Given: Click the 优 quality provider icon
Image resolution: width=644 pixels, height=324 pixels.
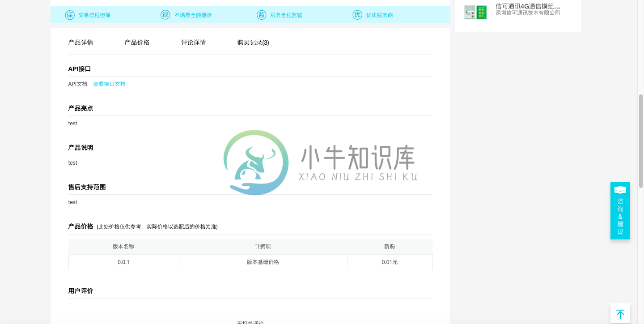Looking at the screenshot, I should (357, 15).
